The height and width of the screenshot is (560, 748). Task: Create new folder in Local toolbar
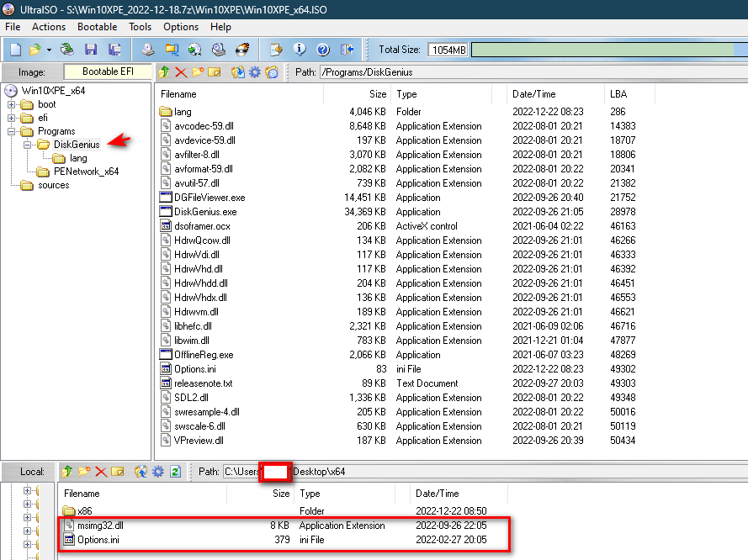(x=84, y=472)
